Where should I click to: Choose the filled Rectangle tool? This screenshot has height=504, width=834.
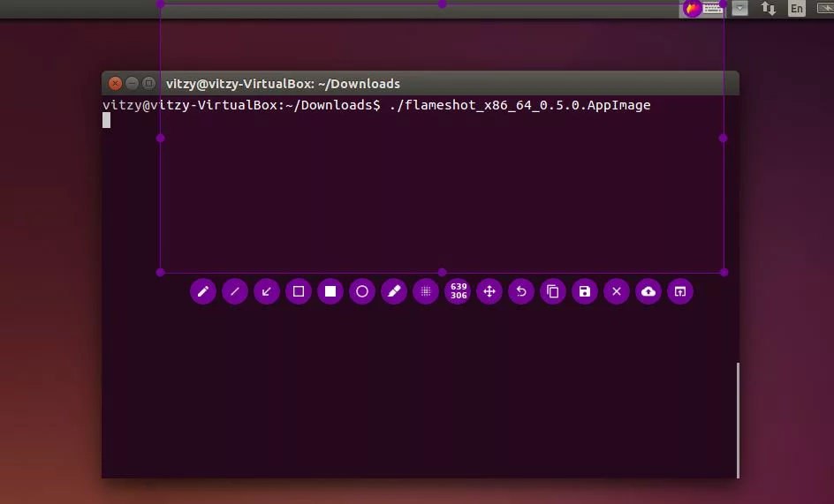pos(330,291)
